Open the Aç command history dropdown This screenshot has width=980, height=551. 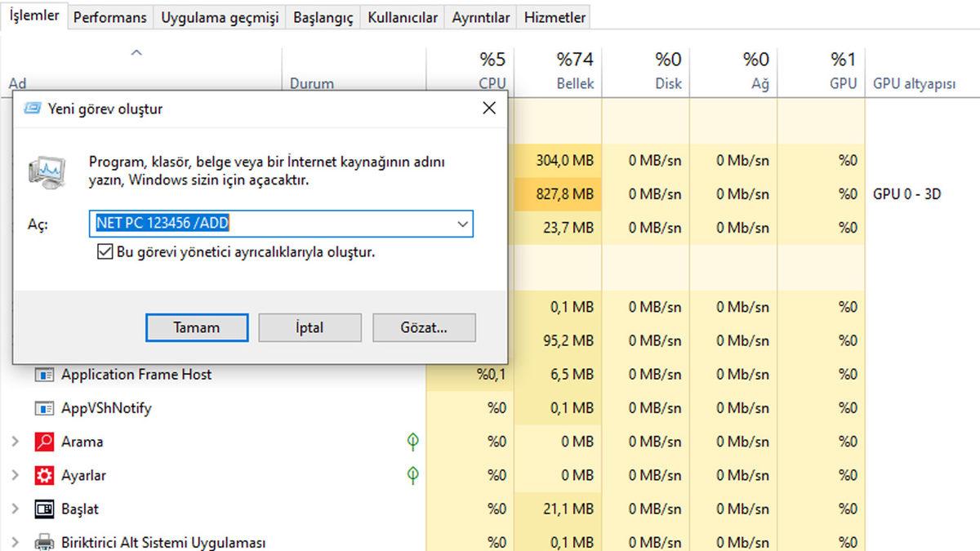[463, 224]
